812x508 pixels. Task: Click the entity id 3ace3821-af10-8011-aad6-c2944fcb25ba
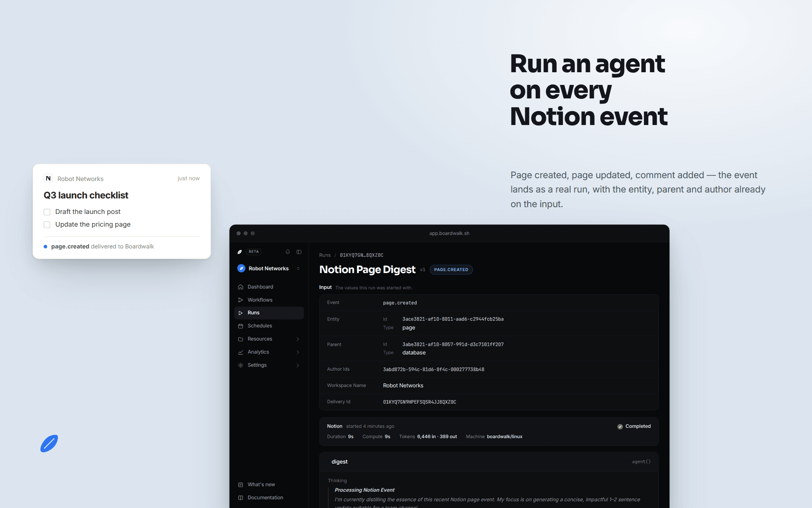pos(453,319)
